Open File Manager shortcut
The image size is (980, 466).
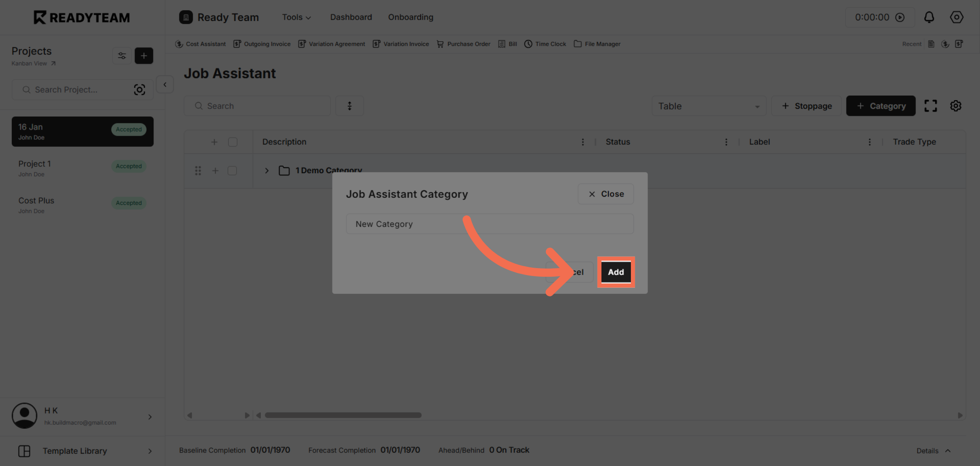click(x=598, y=44)
